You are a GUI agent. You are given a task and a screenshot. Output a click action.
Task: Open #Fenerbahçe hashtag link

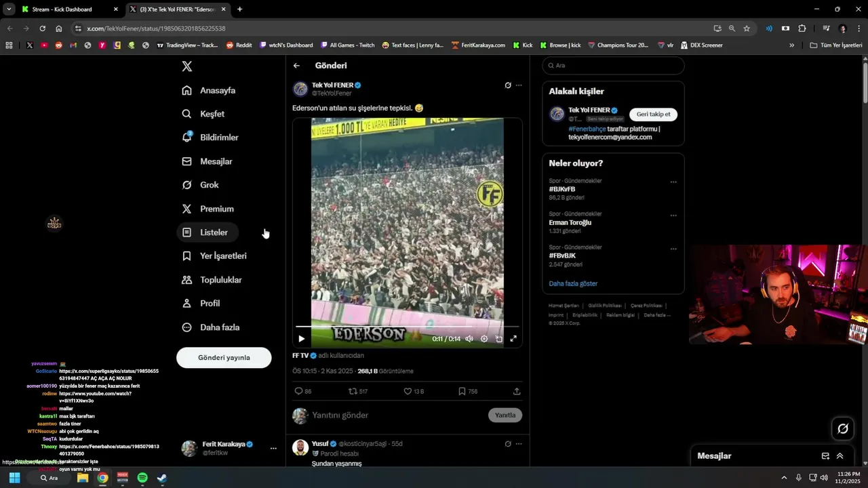pyautogui.click(x=587, y=129)
